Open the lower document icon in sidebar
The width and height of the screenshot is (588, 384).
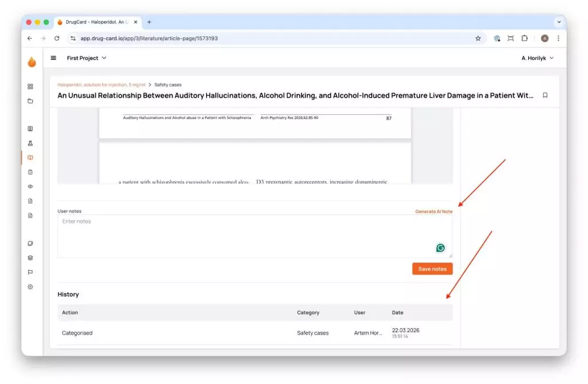(x=30, y=216)
